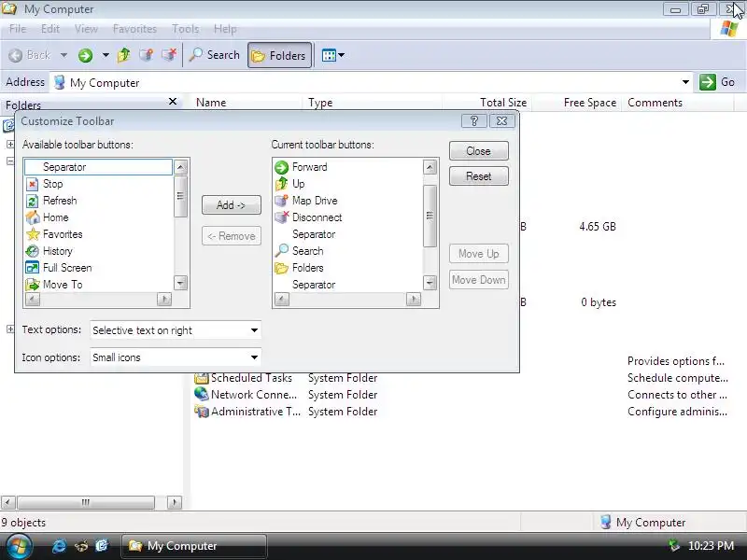Open the Tools menu

pyautogui.click(x=185, y=29)
